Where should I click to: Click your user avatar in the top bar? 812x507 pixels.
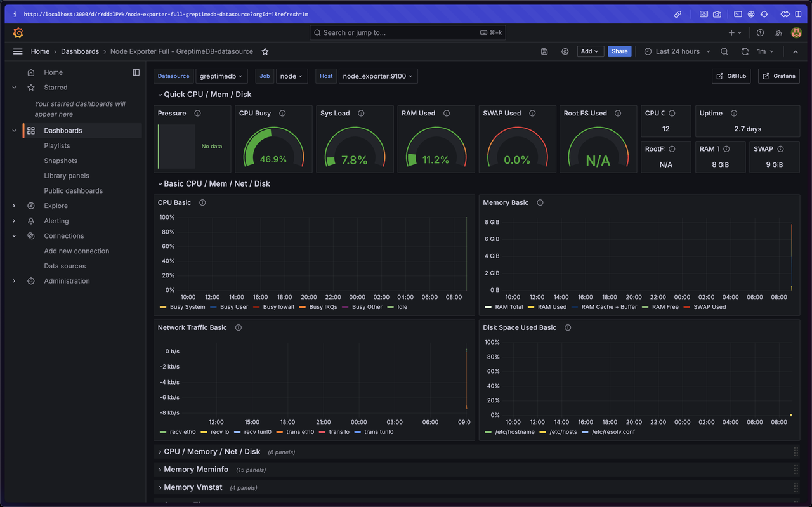pyautogui.click(x=796, y=32)
